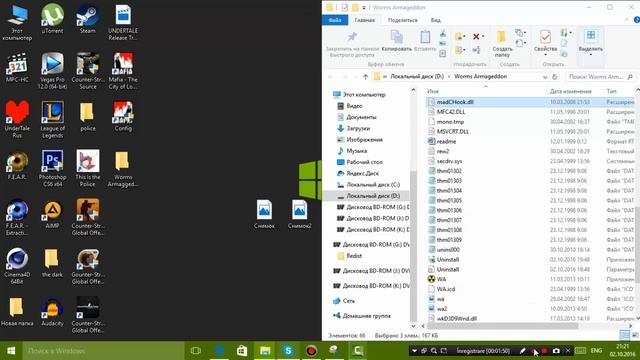
Task: Open the Move to dropdown arrow
Action: [x=464, y=37]
